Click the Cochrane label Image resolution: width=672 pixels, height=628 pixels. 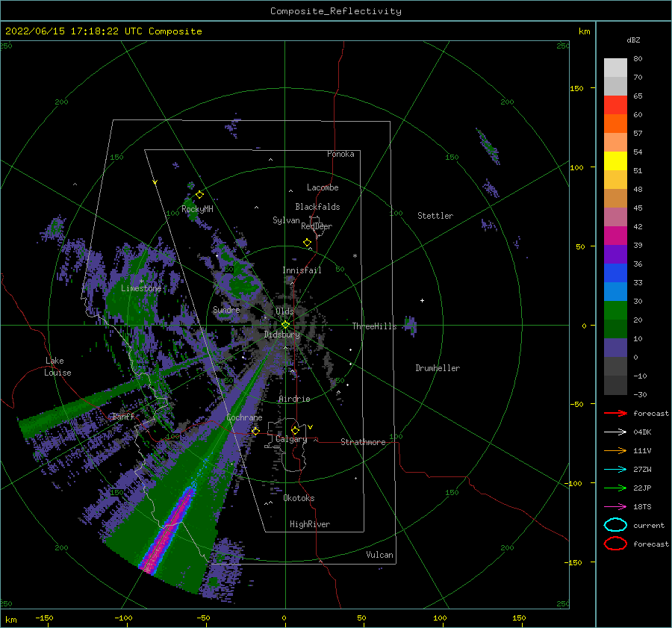(244, 417)
